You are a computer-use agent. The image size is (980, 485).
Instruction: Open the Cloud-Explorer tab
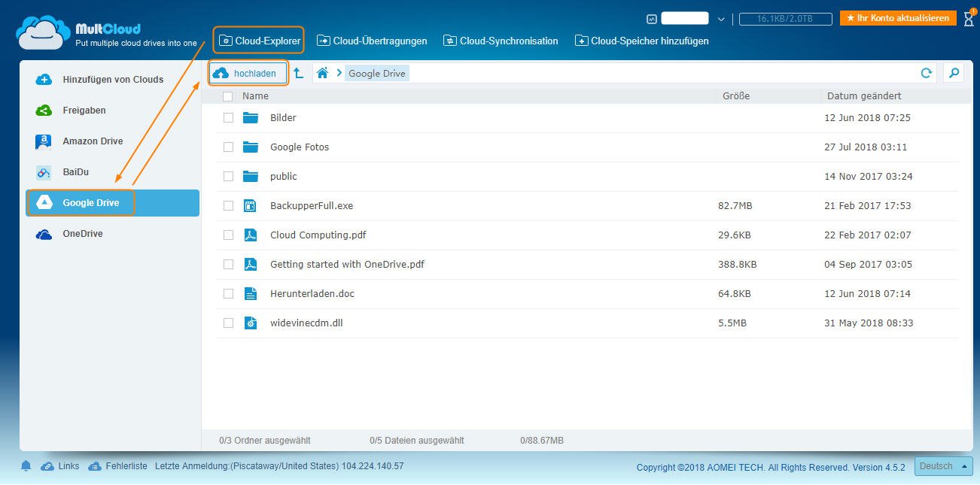coord(260,41)
